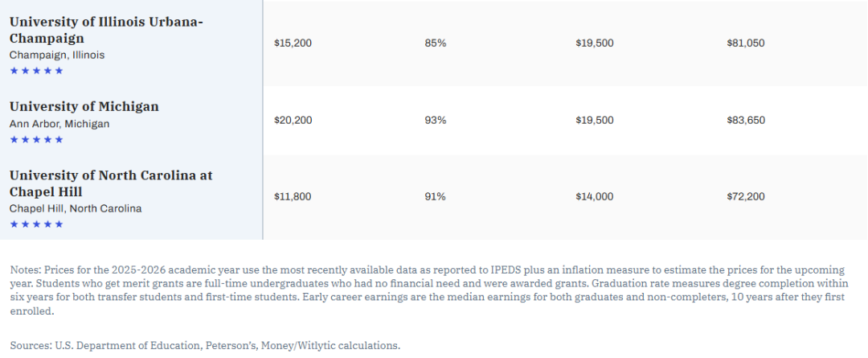The width and height of the screenshot is (868, 358).
Task: Click the star rating under North Carolina
Action: 36,224
